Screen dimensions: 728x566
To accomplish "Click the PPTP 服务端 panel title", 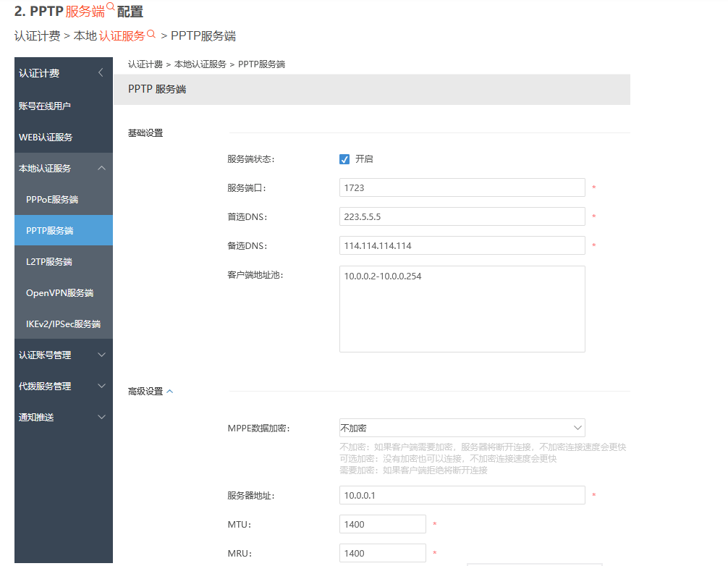I will [157, 89].
